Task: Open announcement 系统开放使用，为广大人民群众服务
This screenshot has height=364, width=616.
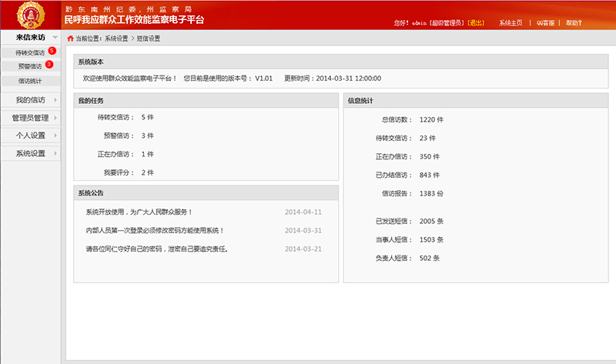Action: [x=139, y=212]
